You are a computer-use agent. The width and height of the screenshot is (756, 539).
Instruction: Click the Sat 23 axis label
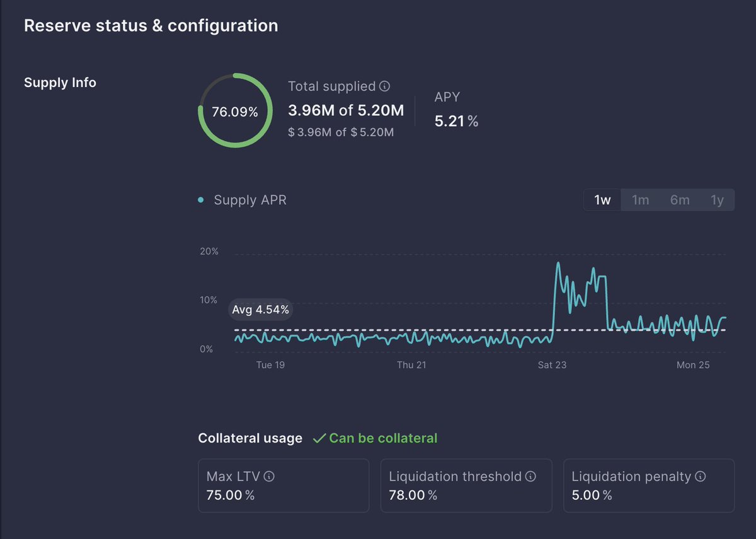coord(552,365)
